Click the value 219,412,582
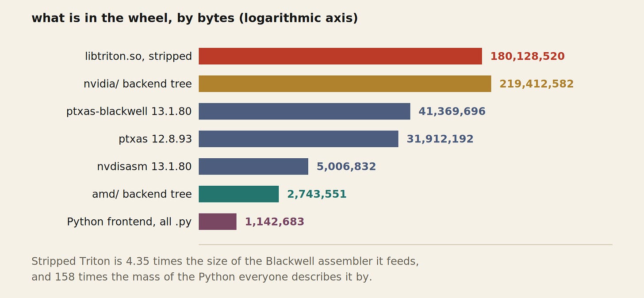Viewport: 644px width, 298px height. click(x=537, y=84)
